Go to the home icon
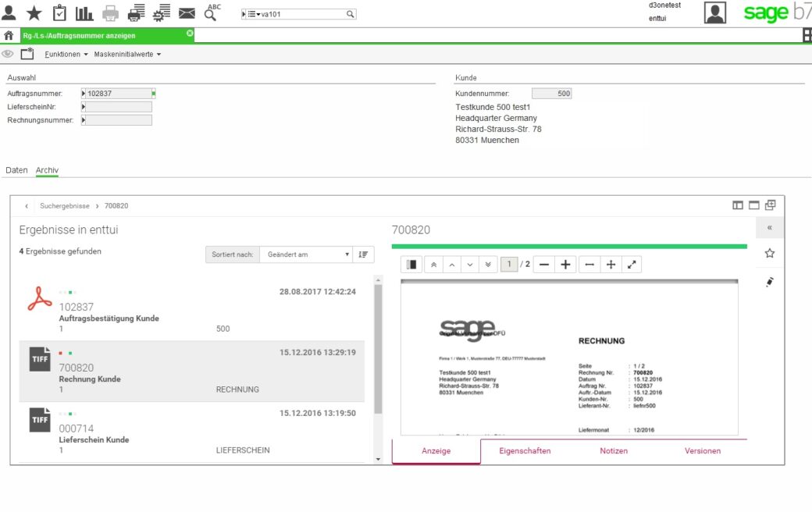812x512 pixels. point(9,35)
